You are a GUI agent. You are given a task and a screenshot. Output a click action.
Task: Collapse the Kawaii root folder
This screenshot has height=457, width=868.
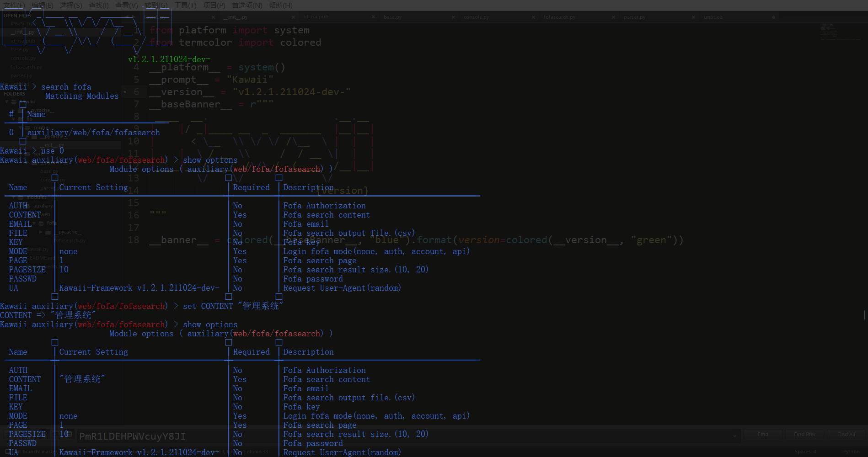7,102
